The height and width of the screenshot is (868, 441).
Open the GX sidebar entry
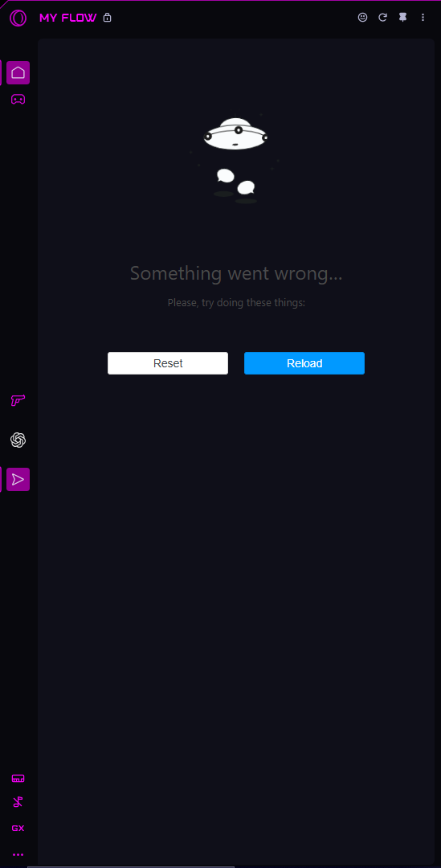tap(18, 828)
